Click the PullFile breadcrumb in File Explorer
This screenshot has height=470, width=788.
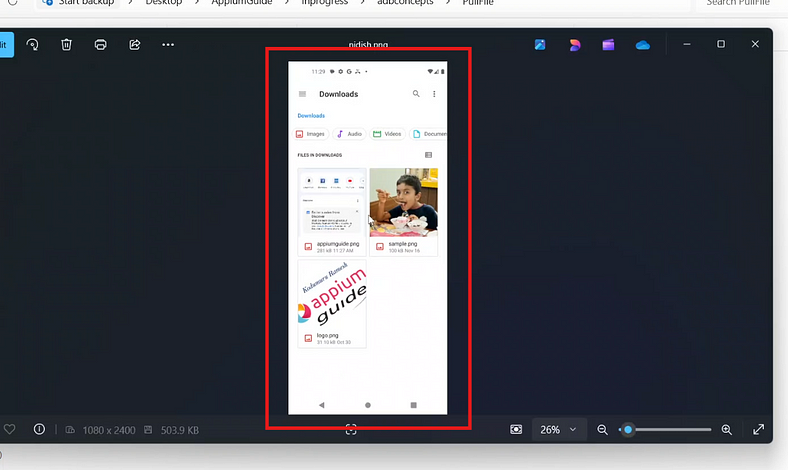click(478, 3)
